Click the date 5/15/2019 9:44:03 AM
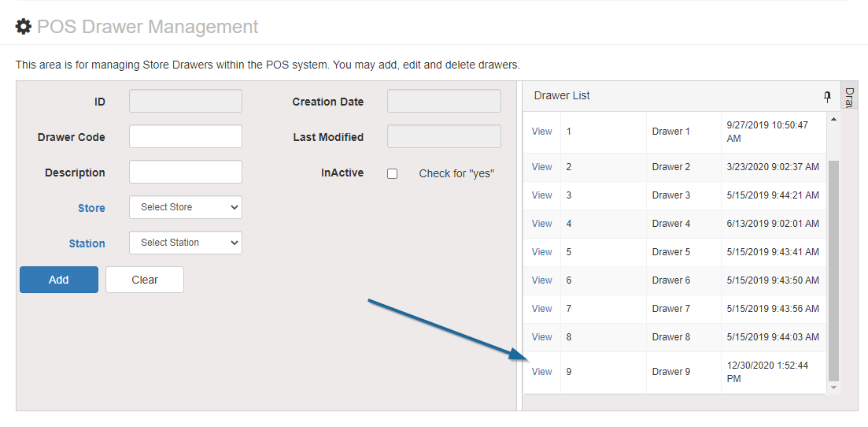Screen dimensions: 868x427 (773, 336)
